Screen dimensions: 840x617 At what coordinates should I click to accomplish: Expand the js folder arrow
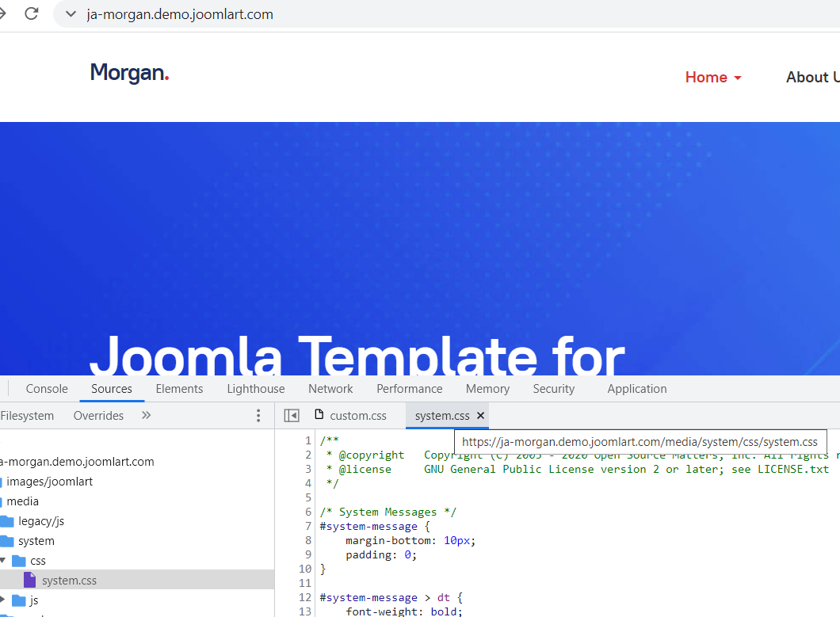[3, 600]
